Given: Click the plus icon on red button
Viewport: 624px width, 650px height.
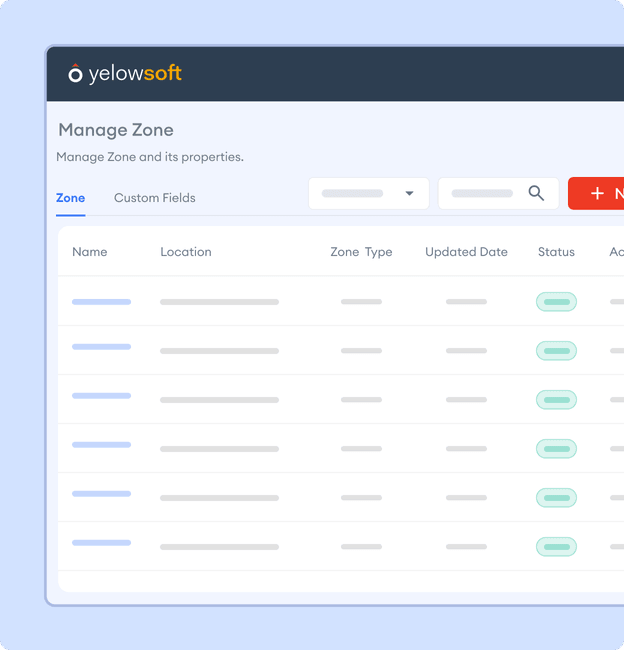Looking at the screenshot, I should pos(597,193).
